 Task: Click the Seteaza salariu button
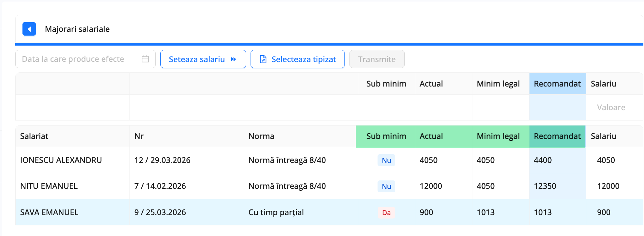(203, 59)
